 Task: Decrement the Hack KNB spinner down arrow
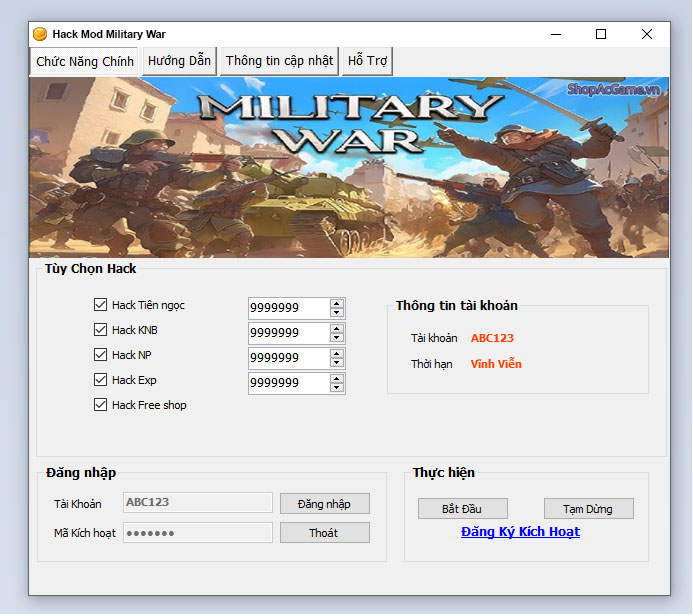click(337, 338)
